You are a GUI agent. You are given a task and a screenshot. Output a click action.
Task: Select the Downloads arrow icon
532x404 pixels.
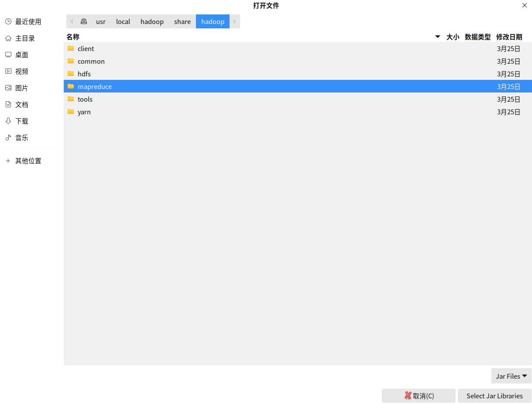8,121
